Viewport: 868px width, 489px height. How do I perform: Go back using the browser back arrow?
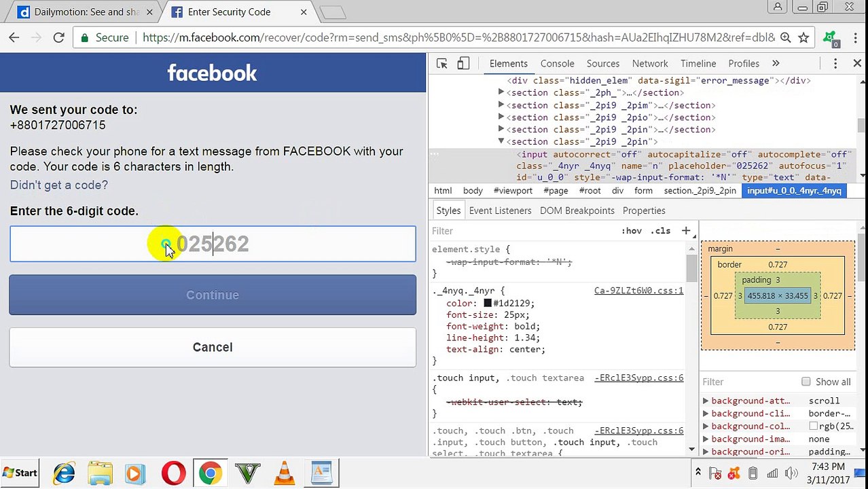(14, 38)
